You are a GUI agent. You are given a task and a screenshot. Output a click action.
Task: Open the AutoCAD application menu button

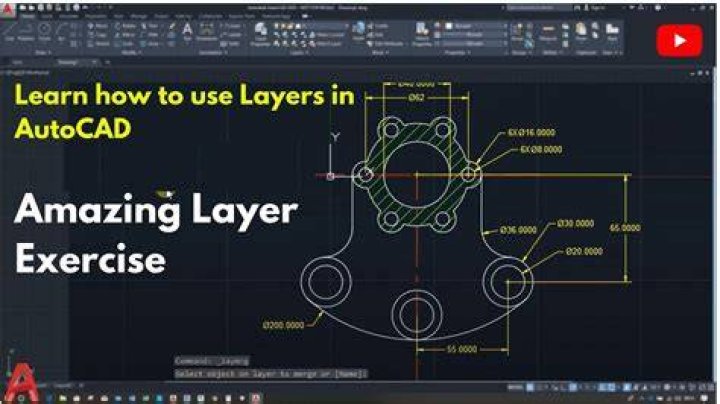click(x=8, y=9)
